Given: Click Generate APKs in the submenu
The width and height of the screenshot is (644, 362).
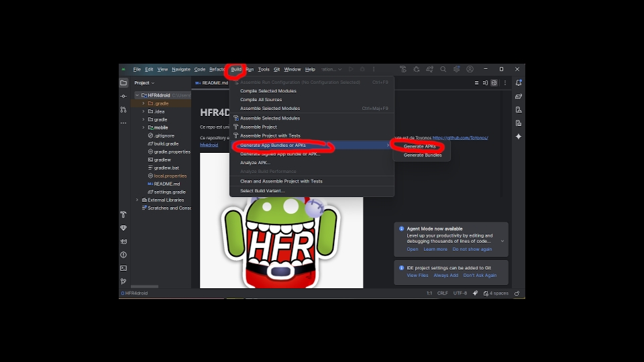Looking at the screenshot, I should click(x=419, y=146).
